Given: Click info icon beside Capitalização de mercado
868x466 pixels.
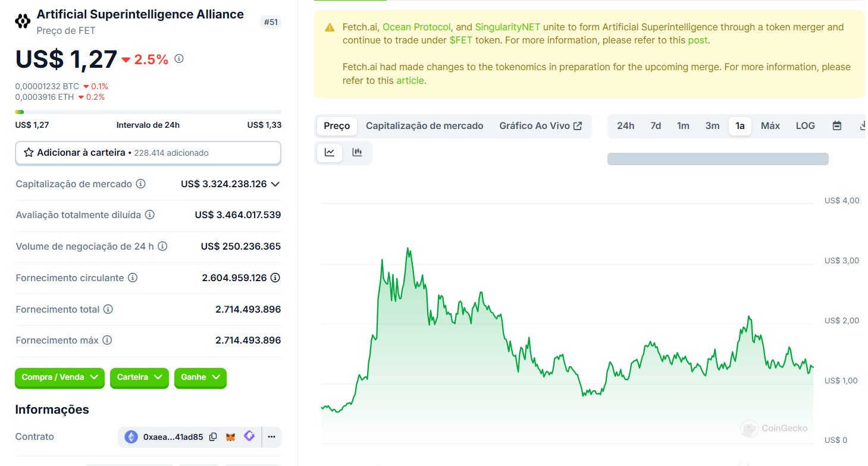Looking at the screenshot, I should 140,184.
